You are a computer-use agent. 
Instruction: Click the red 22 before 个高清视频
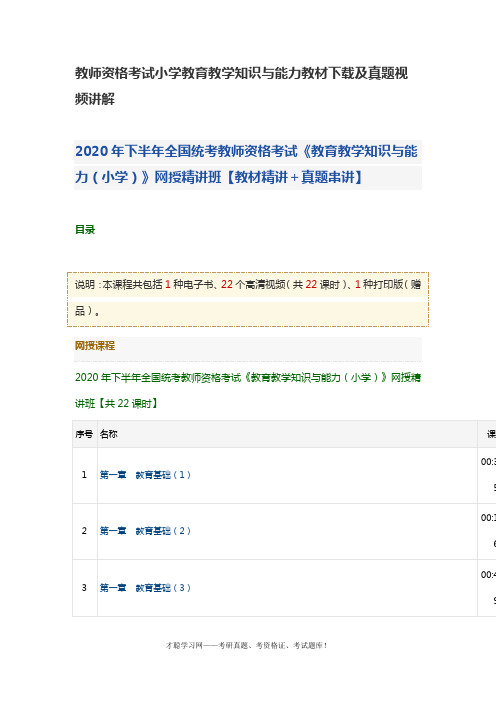pyautogui.click(x=227, y=284)
